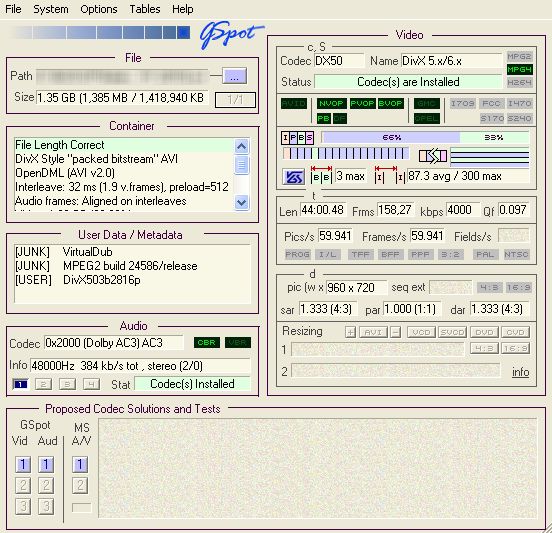
Task: Run MS A/V test 1
Action: point(80,464)
